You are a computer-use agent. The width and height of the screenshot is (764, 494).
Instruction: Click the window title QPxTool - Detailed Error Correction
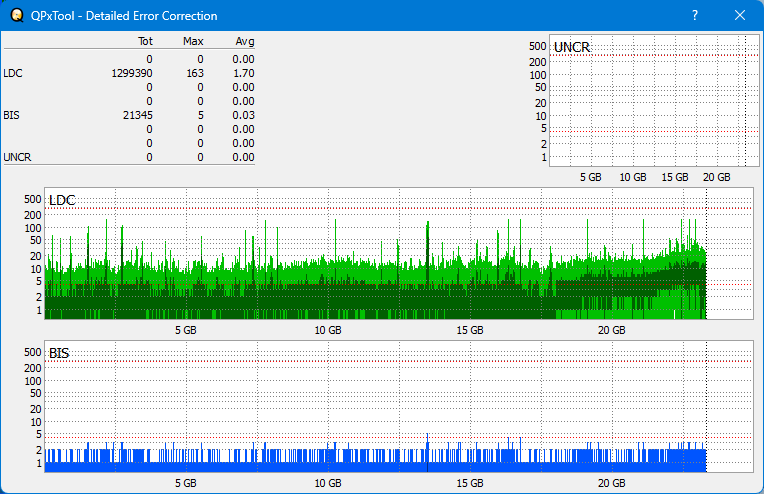click(124, 16)
